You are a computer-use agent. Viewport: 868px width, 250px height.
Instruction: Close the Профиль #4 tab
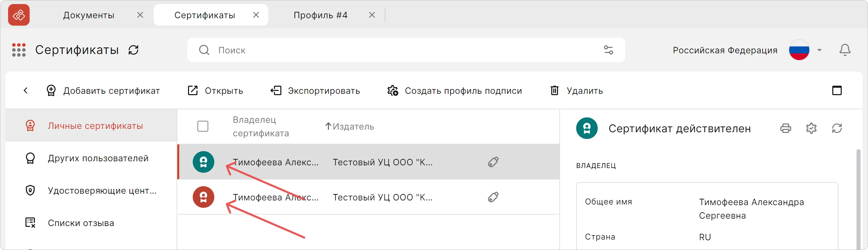(372, 15)
